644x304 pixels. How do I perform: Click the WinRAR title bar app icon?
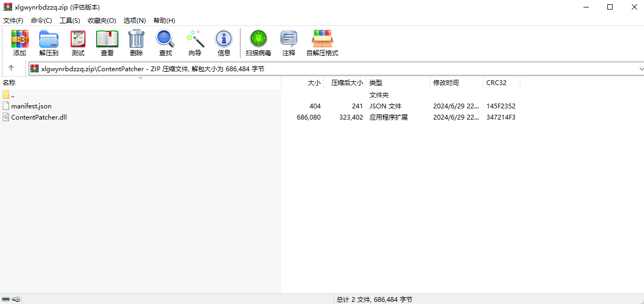pos(8,7)
